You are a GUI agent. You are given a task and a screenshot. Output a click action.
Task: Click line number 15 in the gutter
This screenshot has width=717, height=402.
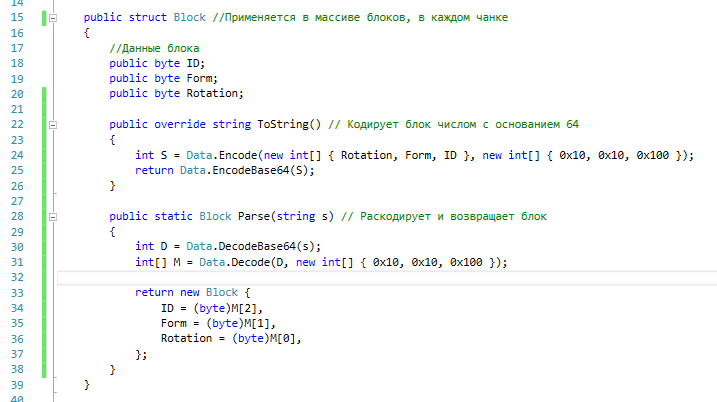pos(17,17)
